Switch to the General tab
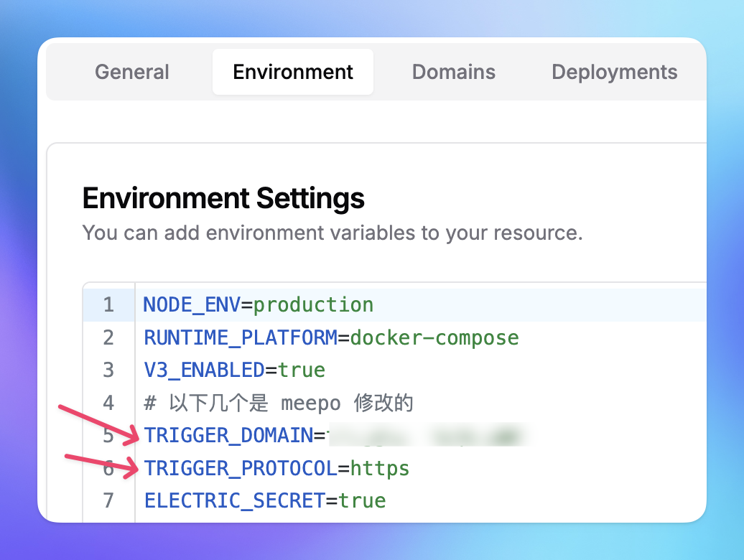 click(132, 73)
